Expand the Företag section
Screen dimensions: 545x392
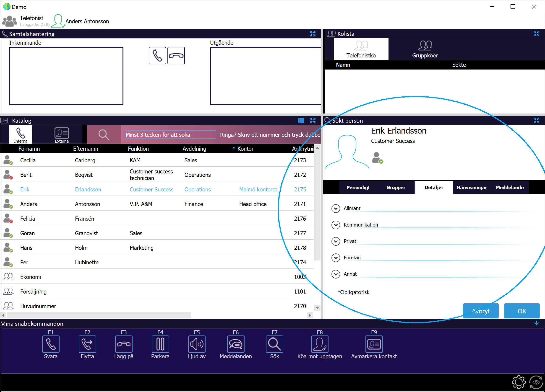(336, 258)
